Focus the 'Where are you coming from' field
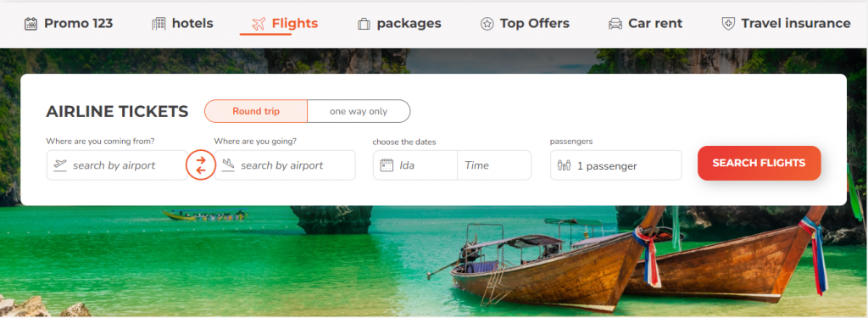Viewport: 868px width, 318px height. tap(117, 165)
